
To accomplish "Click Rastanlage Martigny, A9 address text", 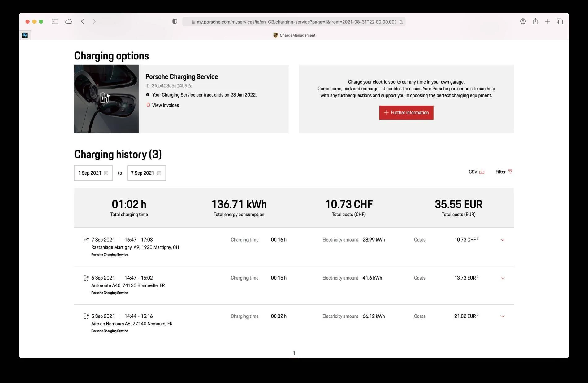I will click(x=135, y=247).
